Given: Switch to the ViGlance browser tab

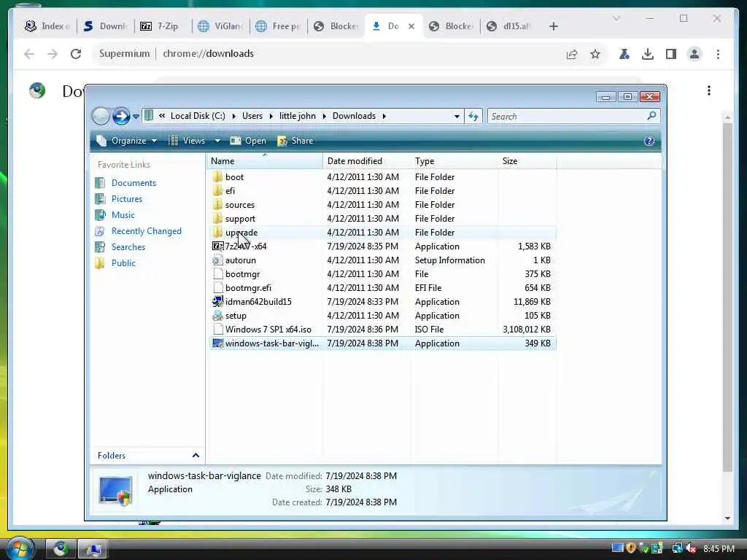Looking at the screenshot, I should [221, 26].
